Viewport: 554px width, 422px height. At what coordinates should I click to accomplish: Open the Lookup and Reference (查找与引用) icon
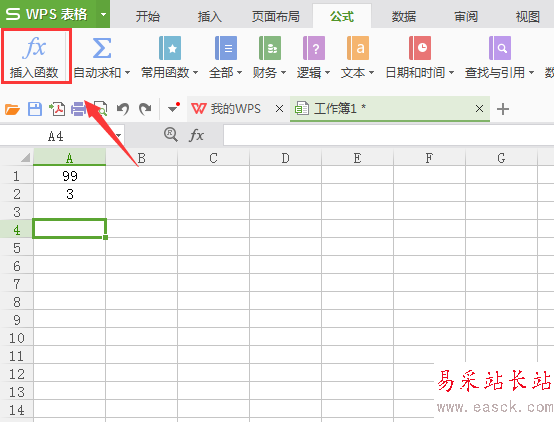(500, 48)
